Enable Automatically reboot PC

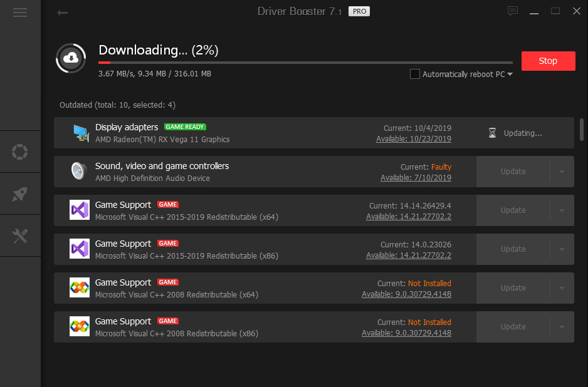click(414, 74)
